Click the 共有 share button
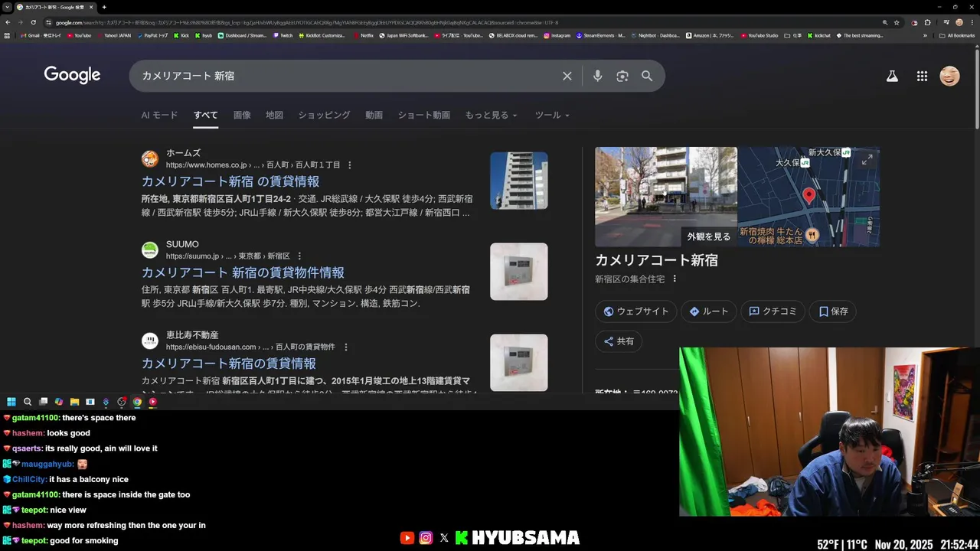The width and height of the screenshot is (980, 551). click(619, 341)
